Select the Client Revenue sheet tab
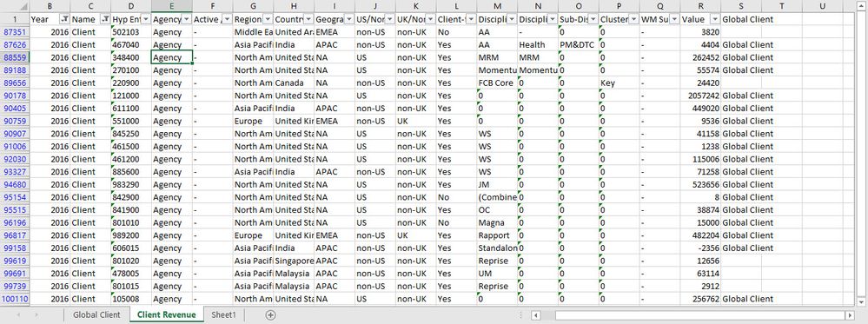Screen dimensions: 868x324 pyautogui.click(x=167, y=315)
